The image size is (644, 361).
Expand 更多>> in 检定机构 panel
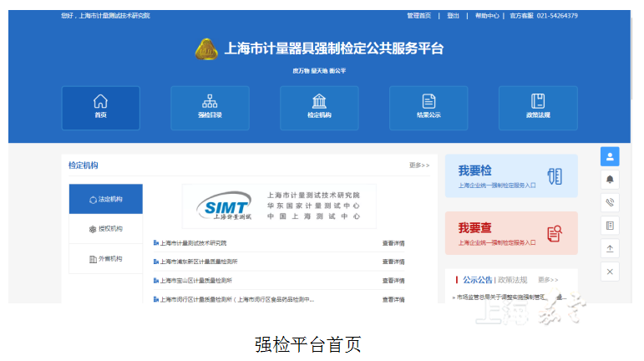[x=419, y=165]
